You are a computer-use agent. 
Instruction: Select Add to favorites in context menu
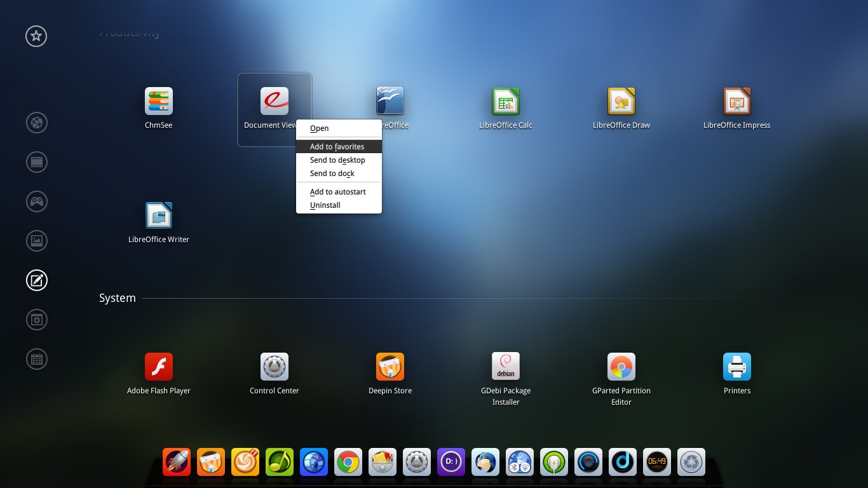point(338,147)
